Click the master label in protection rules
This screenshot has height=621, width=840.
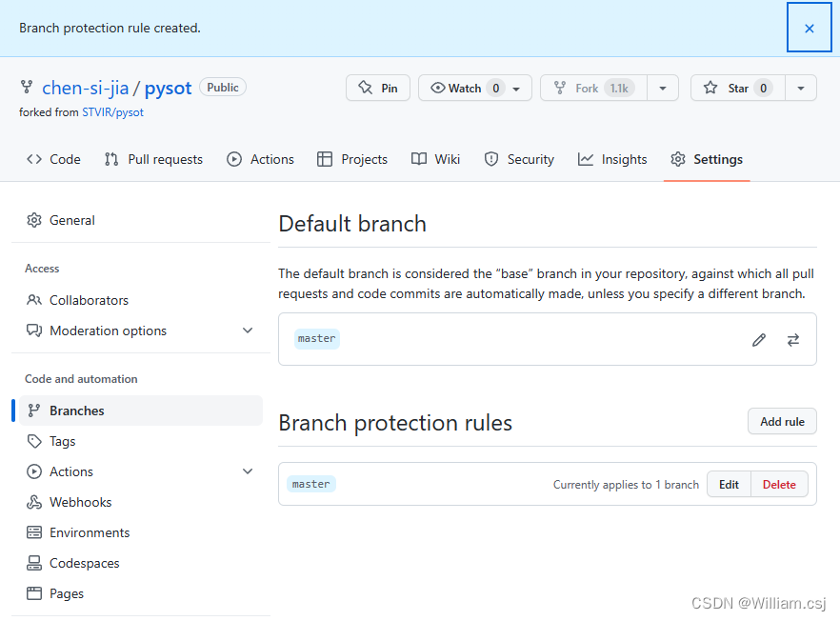click(311, 484)
